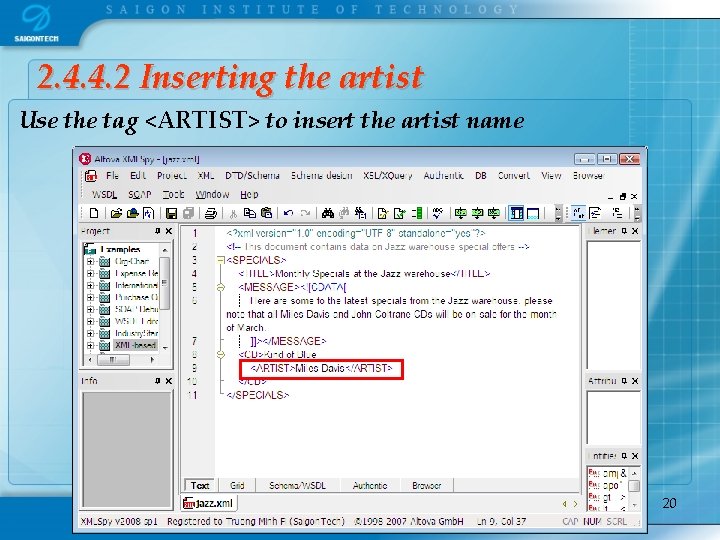
Task: Click the greyed Save All icon
Action: click(188, 213)
